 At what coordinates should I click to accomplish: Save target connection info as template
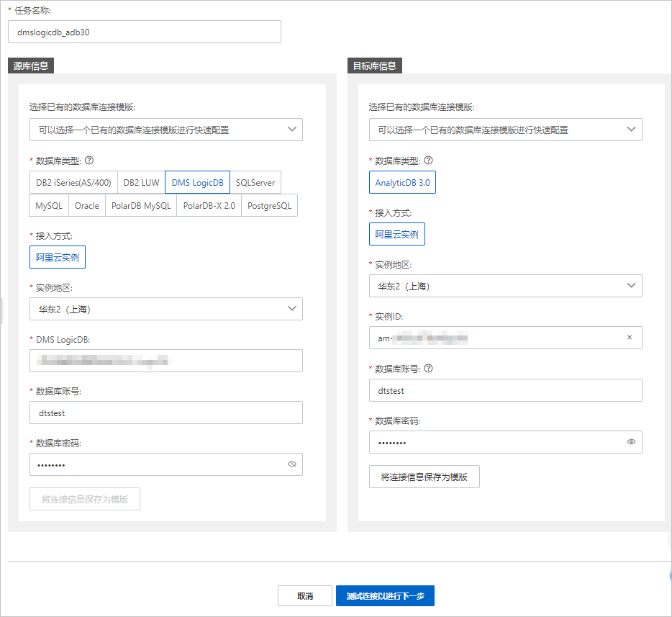pos(424,477)
